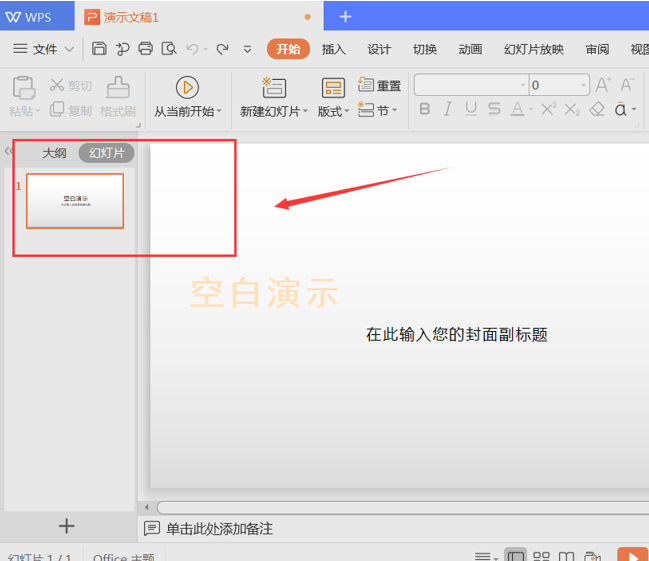649x561 pixels.
Task: Expand the 粘贴 options arrow
Action: point(38,111)
